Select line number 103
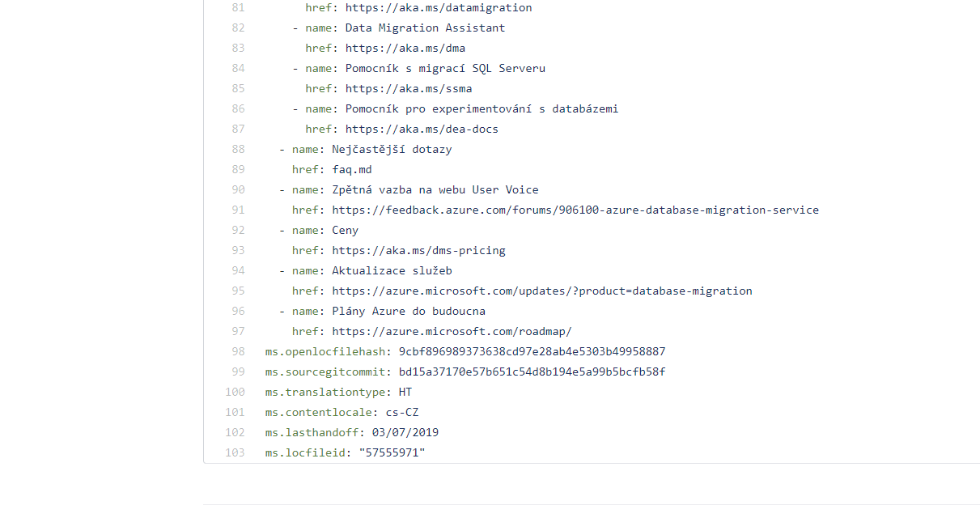 [x=235, y=452]
